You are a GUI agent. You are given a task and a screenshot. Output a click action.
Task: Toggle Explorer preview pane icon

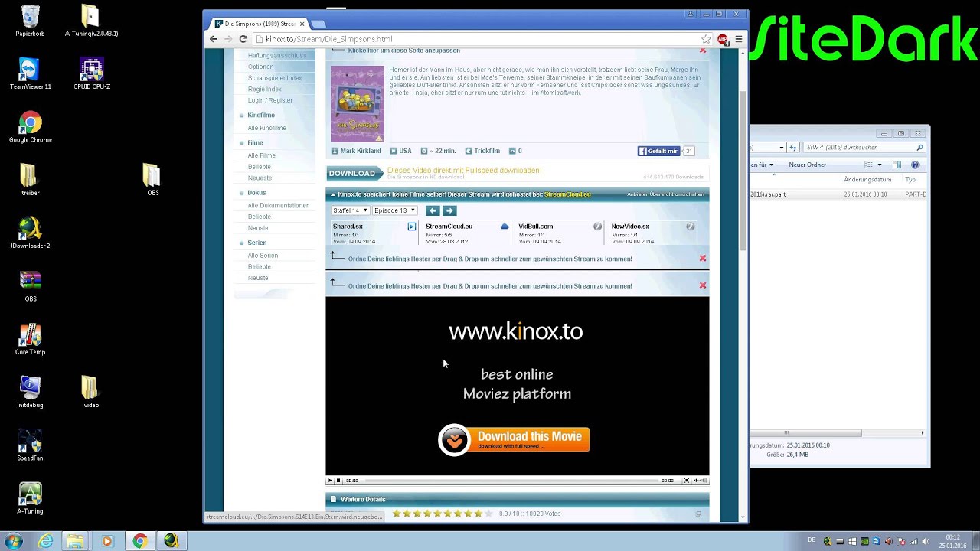coord(897,165)
